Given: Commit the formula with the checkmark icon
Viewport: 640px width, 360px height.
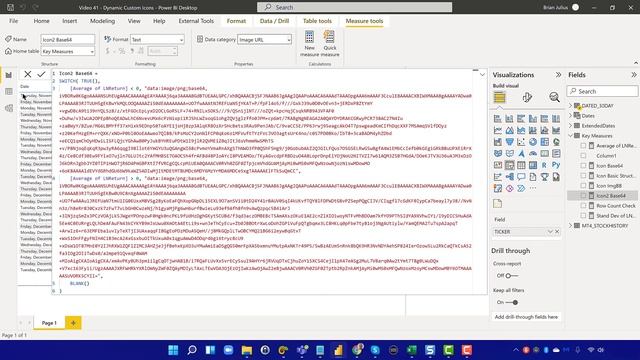Looking at the screenshot, I should coord(41,74).
